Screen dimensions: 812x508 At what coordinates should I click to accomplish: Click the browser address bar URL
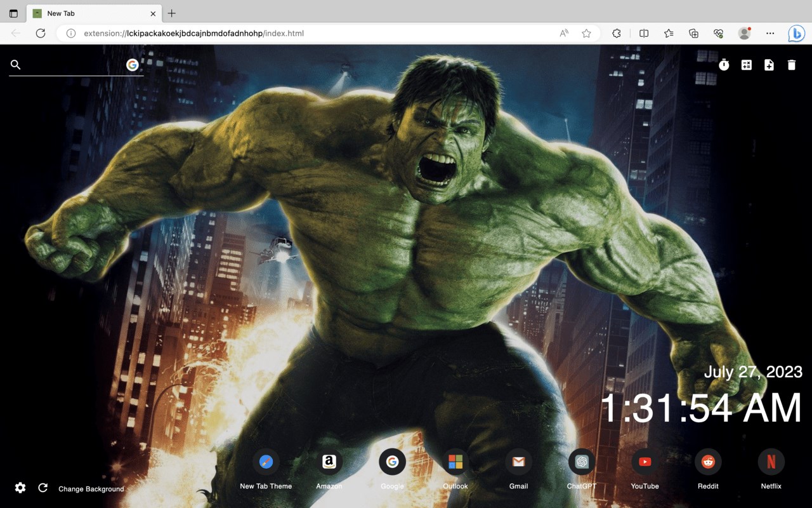pyautogui.click(x=193, y=33)
